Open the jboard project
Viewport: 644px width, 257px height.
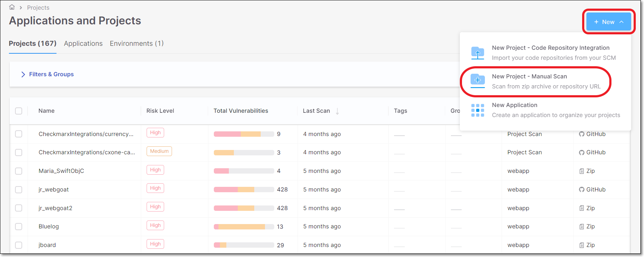point(47,245)
